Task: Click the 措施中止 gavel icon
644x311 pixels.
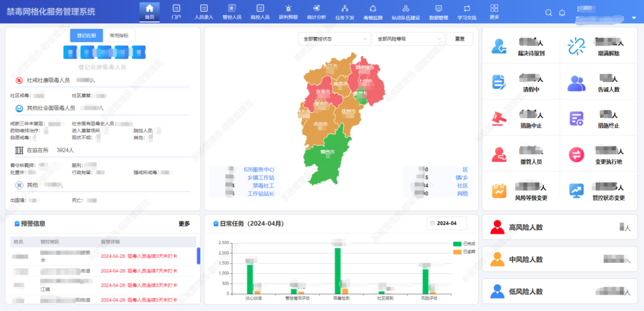Action: [x=500, y=118]
